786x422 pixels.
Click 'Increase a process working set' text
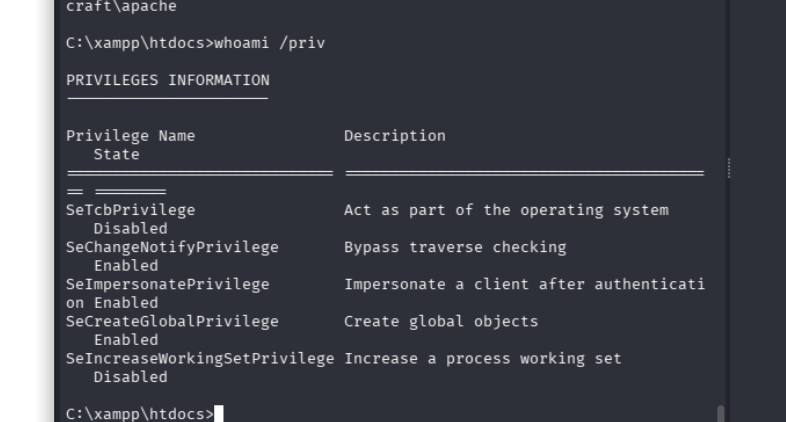(x=482, y=358)
